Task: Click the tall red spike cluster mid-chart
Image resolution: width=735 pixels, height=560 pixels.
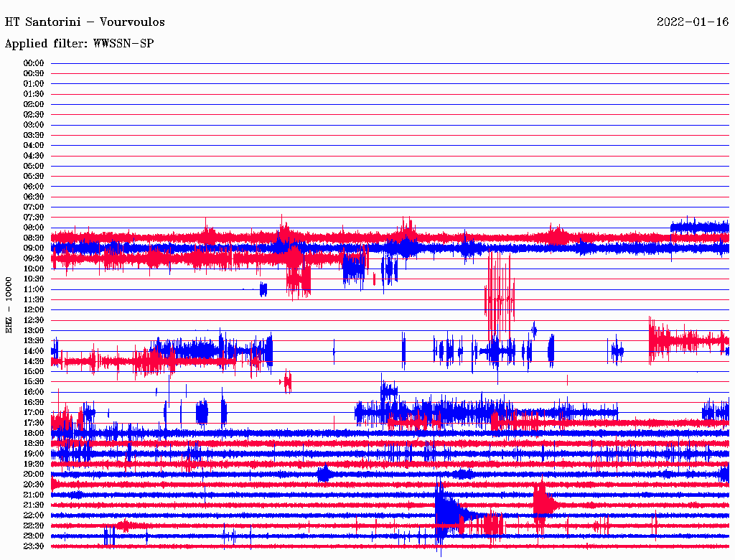Action: point(500,294)
